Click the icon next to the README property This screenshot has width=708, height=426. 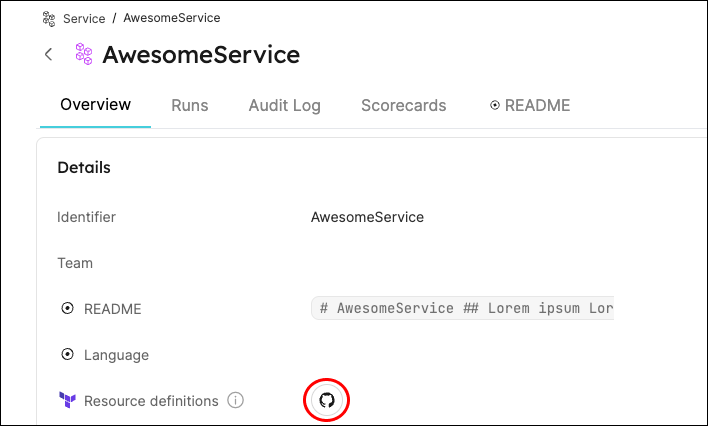[67, 309]
